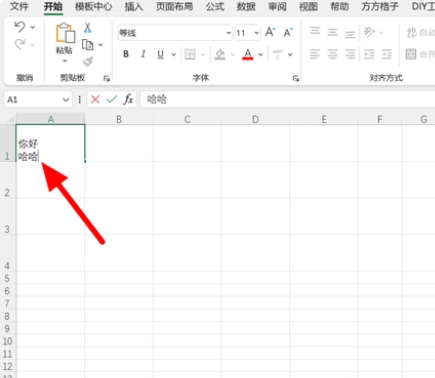This screenshot has width=435, height=378.
Task: Expand the Name Box dropdown arrow
Action: [66, 100]
